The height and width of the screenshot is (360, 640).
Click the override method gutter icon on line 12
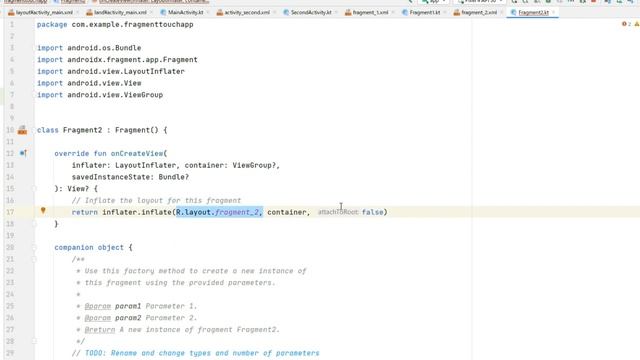point(23,153)
